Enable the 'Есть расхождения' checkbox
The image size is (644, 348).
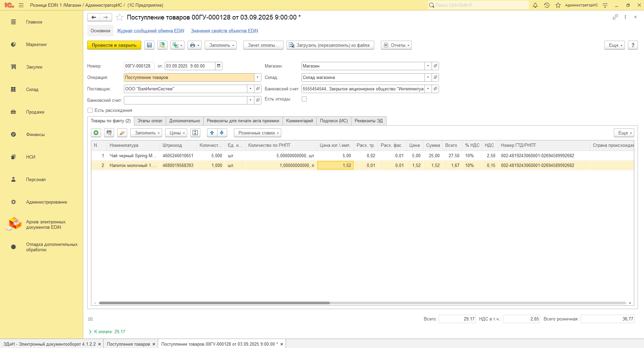(x=90, y=111)
